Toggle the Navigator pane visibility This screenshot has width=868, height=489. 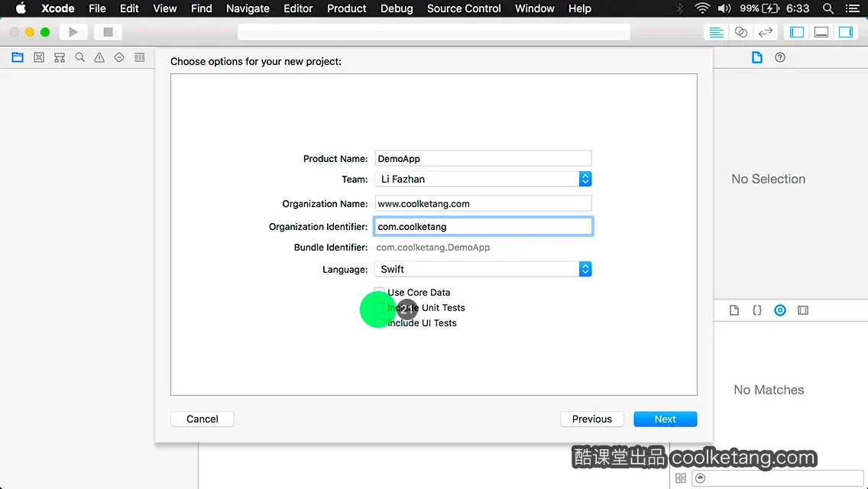tap(797, 32)
